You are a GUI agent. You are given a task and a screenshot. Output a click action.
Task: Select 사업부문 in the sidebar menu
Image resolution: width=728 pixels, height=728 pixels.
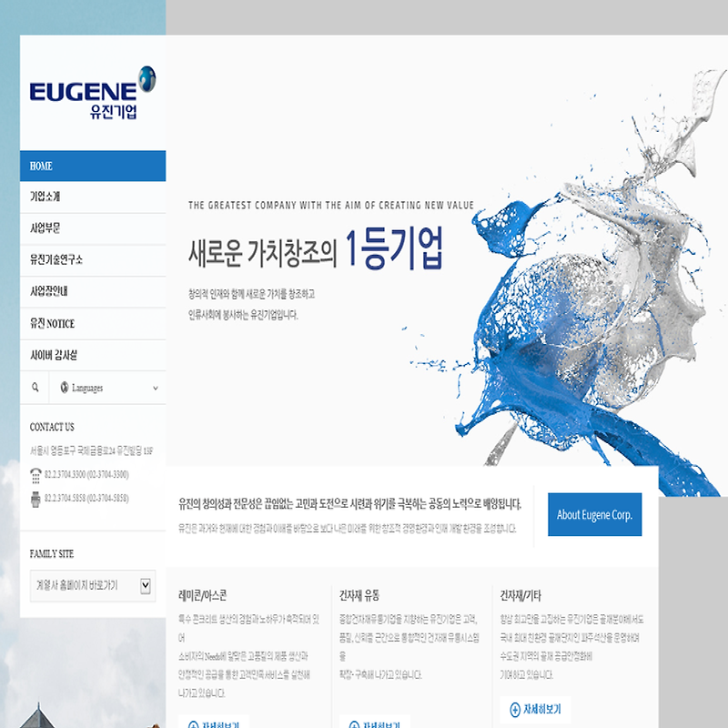pyautogui.click(x=93, y=228)
